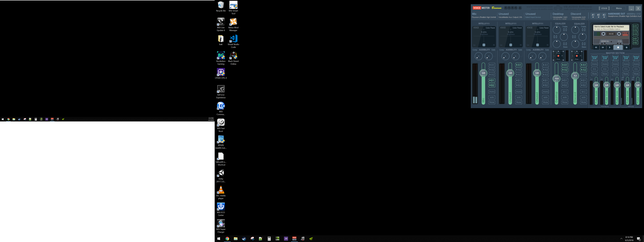Select the CPUID CPU-Z desktop icon

click(x=221, y=74)
